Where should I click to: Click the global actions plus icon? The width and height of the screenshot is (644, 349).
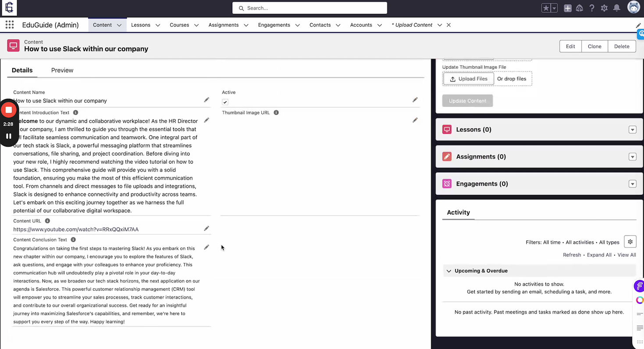click(568, 8)
